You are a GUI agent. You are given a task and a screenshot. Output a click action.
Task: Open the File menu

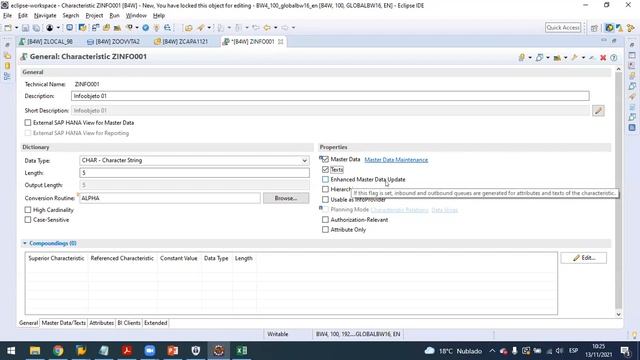7,16
